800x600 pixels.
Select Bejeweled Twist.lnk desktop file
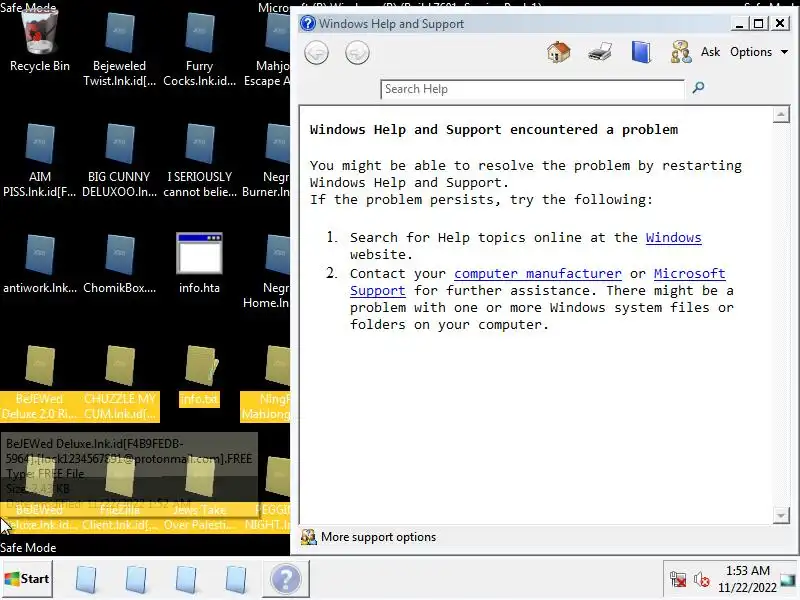(x=119, y=48)
